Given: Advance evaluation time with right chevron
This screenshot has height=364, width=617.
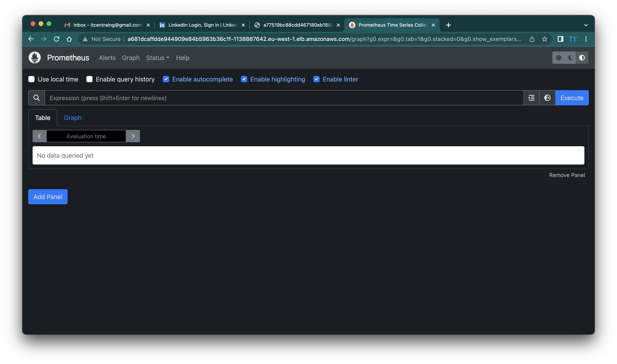Looking at the screenshot, I should 133,136.
